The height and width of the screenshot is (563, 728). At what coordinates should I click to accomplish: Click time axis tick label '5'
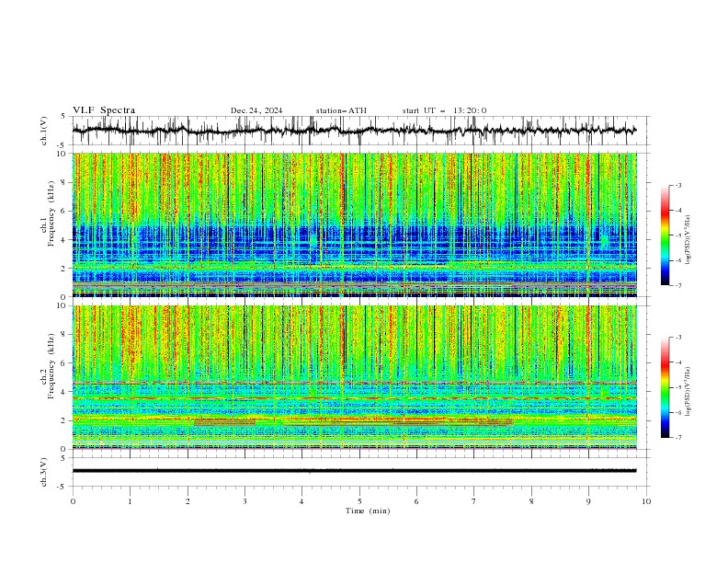(359, 501)
